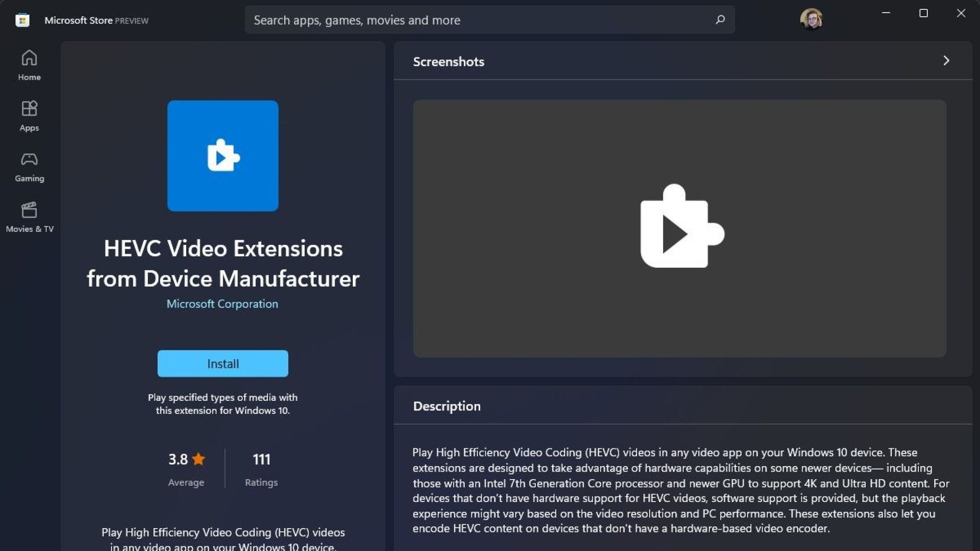Open the HEVC screenshot thumbnail
980x551 pixels.
click(x=679, y=228)
